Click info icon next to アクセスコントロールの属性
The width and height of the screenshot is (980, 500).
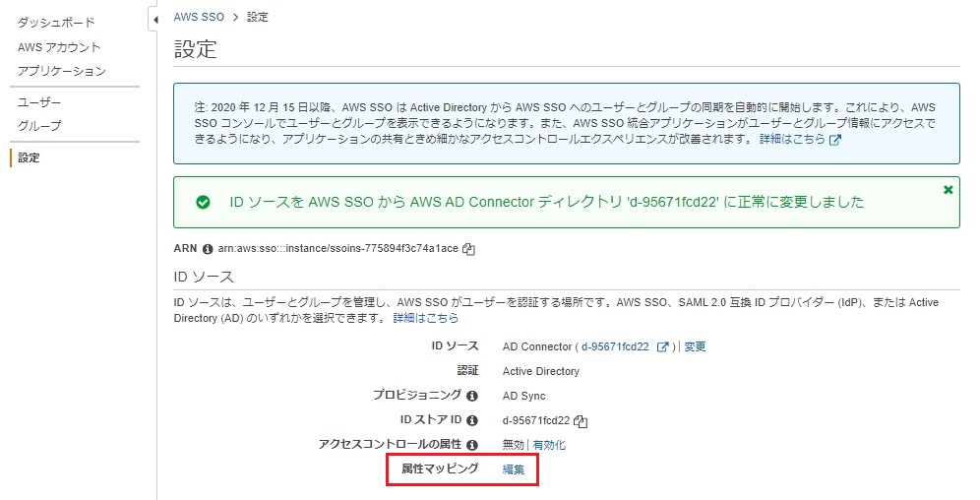472,445
